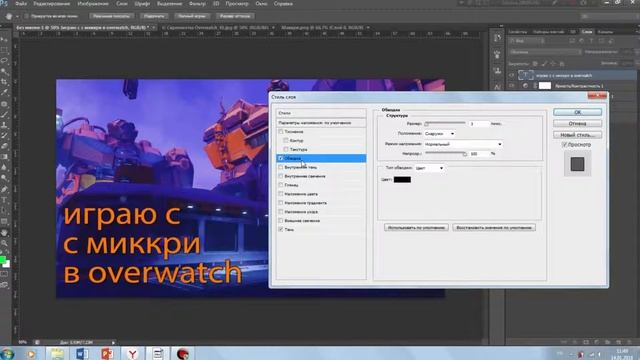Enable the Глянец checkbox

click(281, 185)
